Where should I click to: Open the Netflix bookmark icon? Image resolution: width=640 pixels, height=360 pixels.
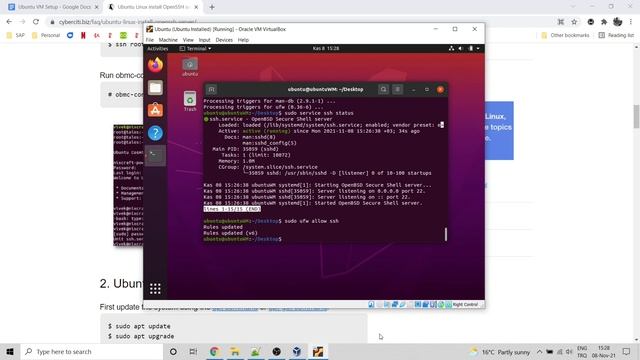83,36
